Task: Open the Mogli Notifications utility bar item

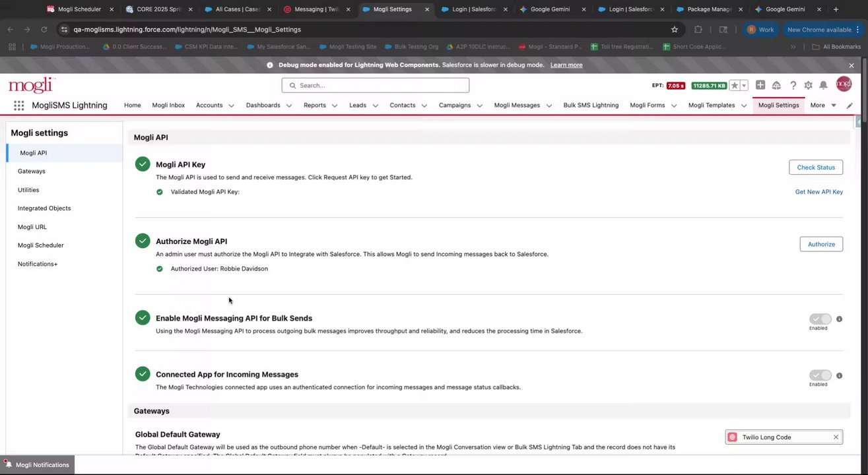Action: coord(37,464)
